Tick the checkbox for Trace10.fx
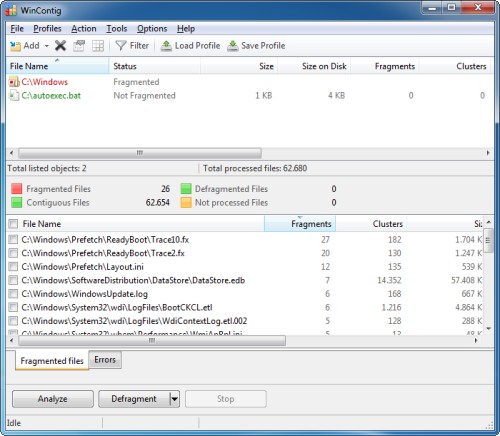This screenshot has width=500, height=436. coord(13,239)
